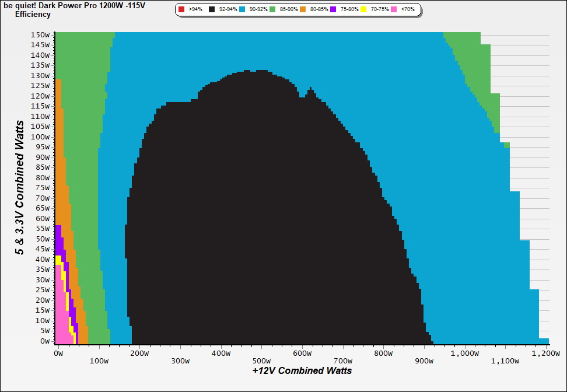Pick the orange 80-85% legend swatch
Viewport: 567px width, 392px height.
point(303,10)
